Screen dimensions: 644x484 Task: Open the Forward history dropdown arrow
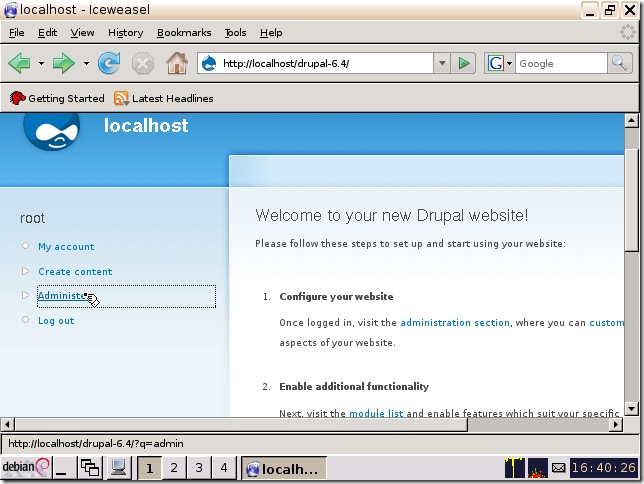tap(86, 64)
